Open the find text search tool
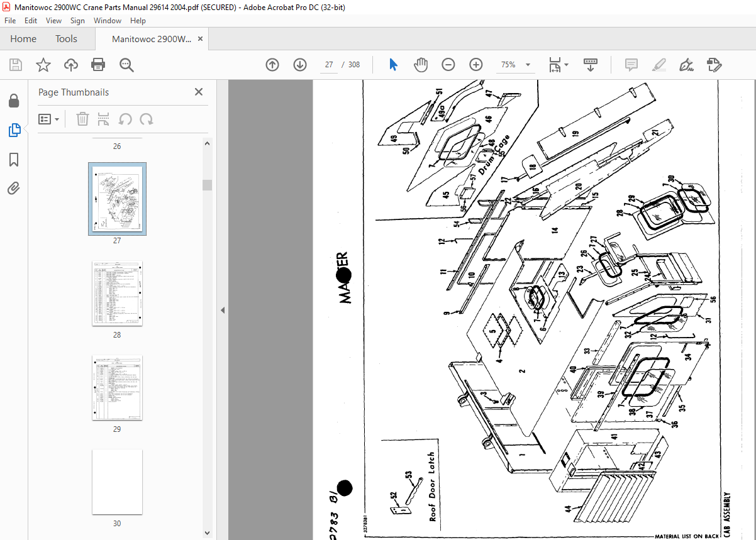The width and height of the screenshot is (756, 540). pos(126,65)
